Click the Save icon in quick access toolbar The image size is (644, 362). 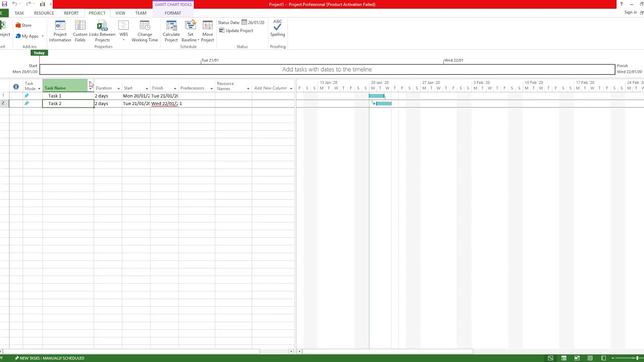[4, 4]
